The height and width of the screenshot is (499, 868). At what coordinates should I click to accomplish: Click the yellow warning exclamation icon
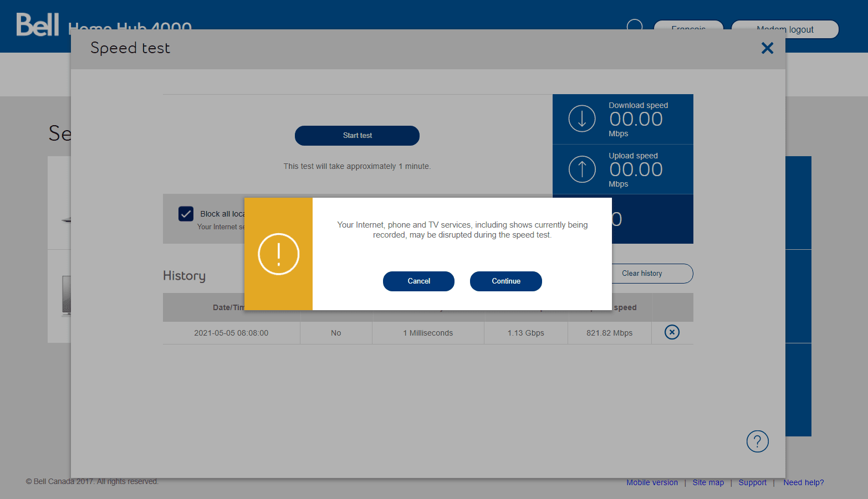pyautogui.click(x=278, y=254)
